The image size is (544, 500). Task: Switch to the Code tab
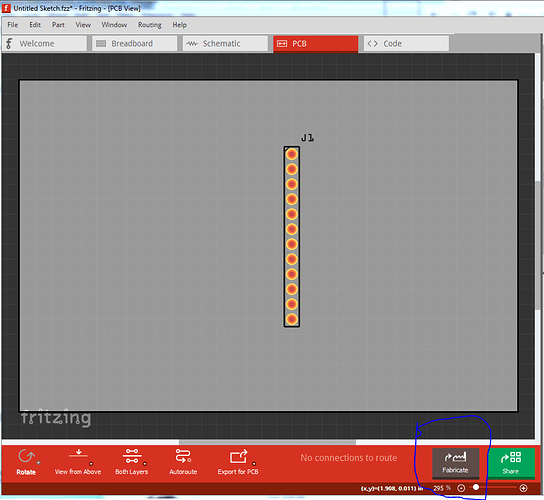click(407, 43)
